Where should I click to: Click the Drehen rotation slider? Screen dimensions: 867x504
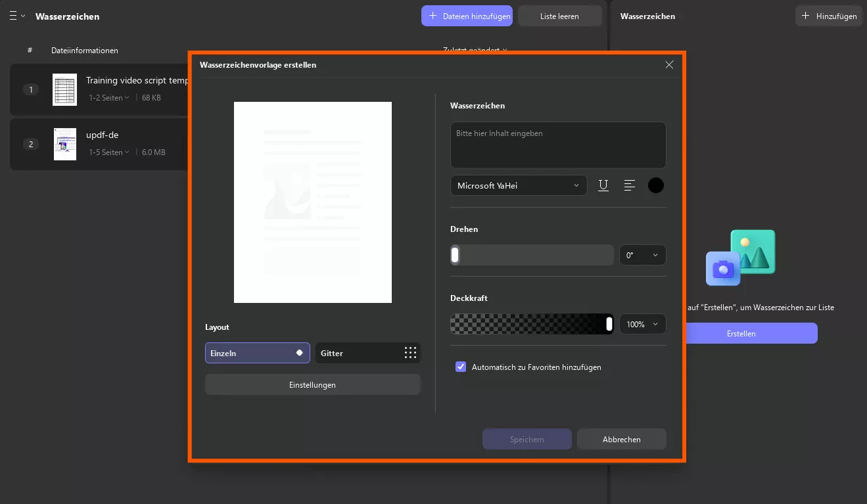(x=532, y=255)
